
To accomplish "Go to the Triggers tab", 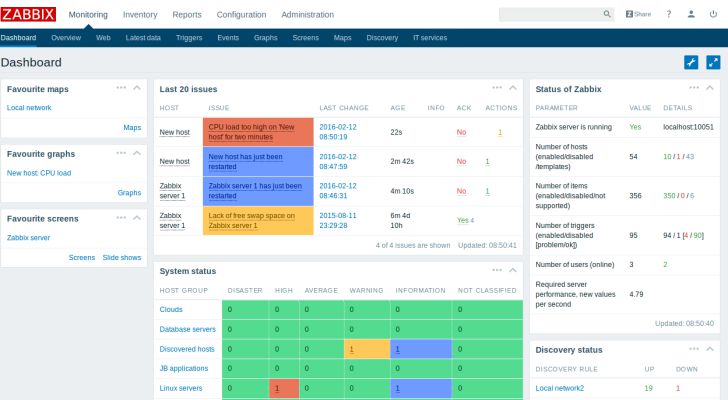I will (x=189, y=38).
